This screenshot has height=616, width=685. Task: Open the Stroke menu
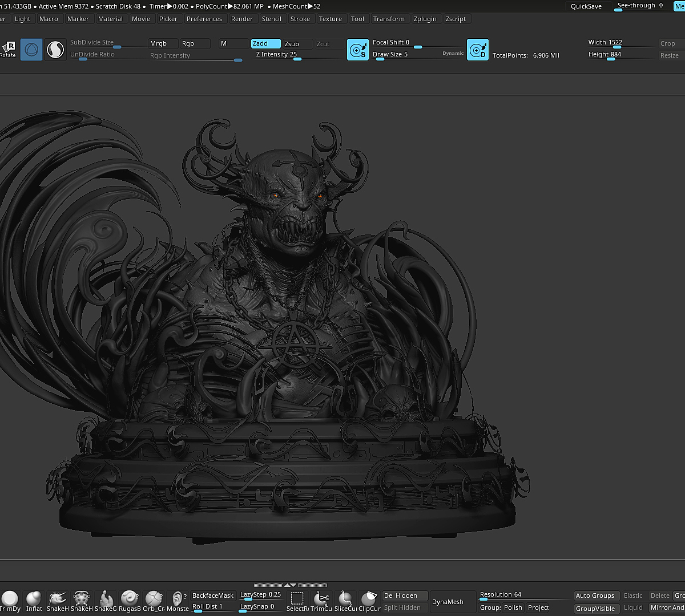(x=300, y=19)
